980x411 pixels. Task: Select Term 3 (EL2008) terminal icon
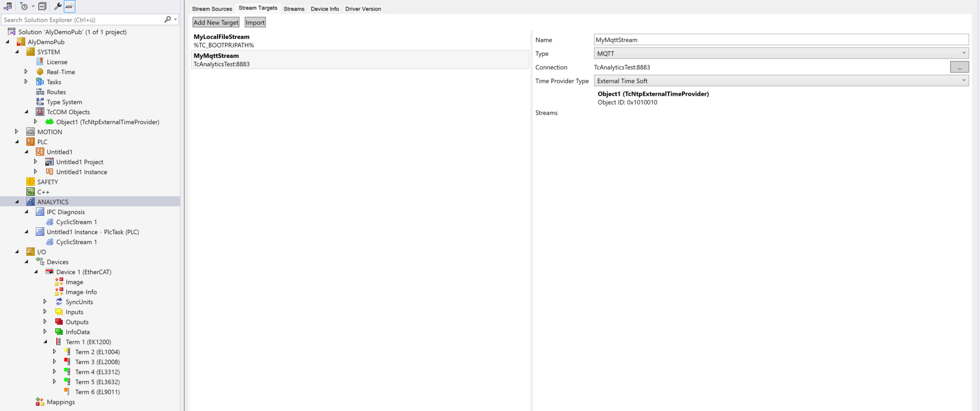(67, 362)
